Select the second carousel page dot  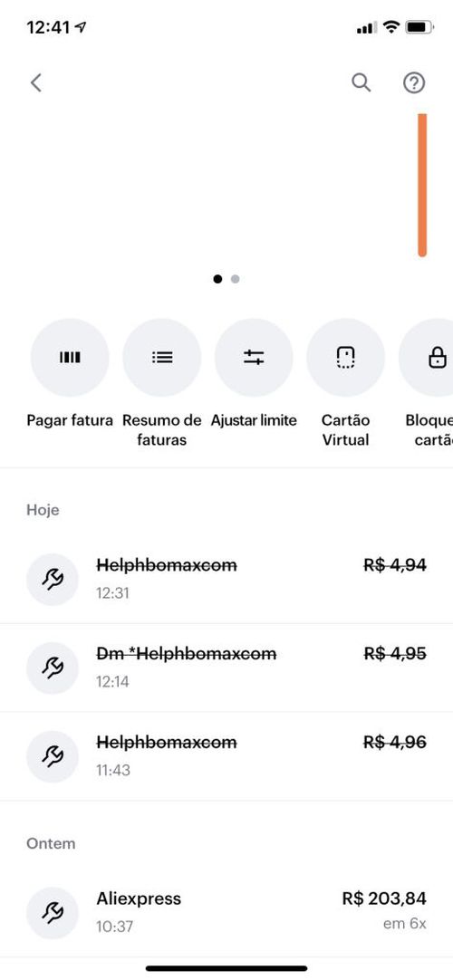[x=235, y=279]
